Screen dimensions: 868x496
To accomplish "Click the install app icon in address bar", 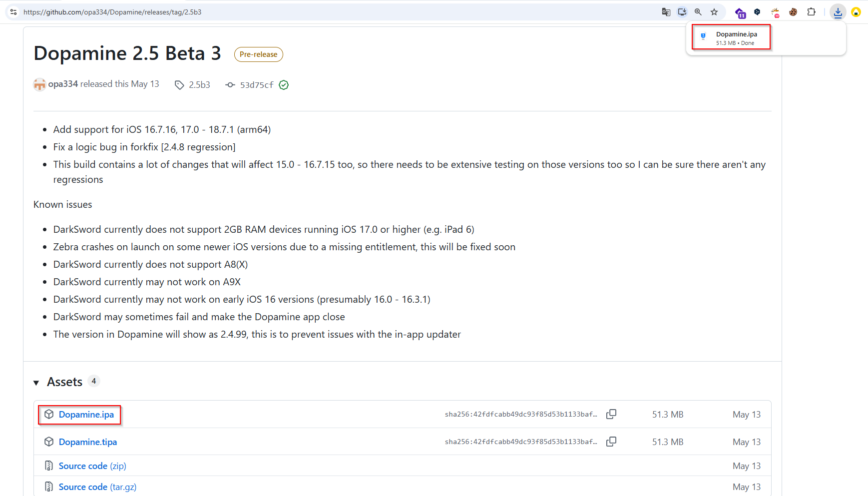I will 682,12.
